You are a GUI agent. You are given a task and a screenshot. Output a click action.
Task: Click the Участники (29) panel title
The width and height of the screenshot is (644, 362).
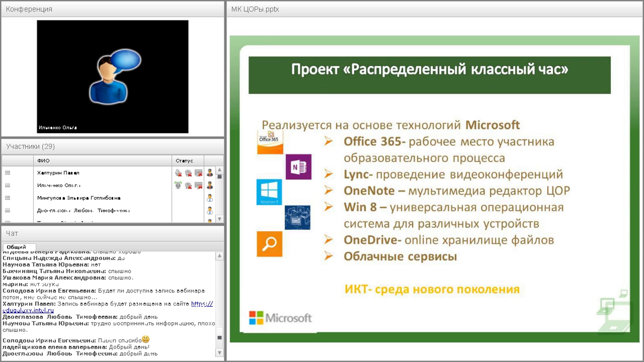point(30,146)
